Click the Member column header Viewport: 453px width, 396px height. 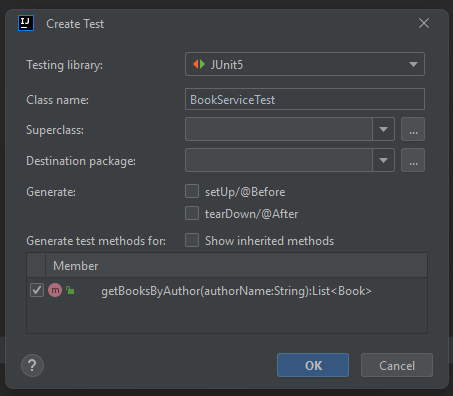tap(236, 266)
